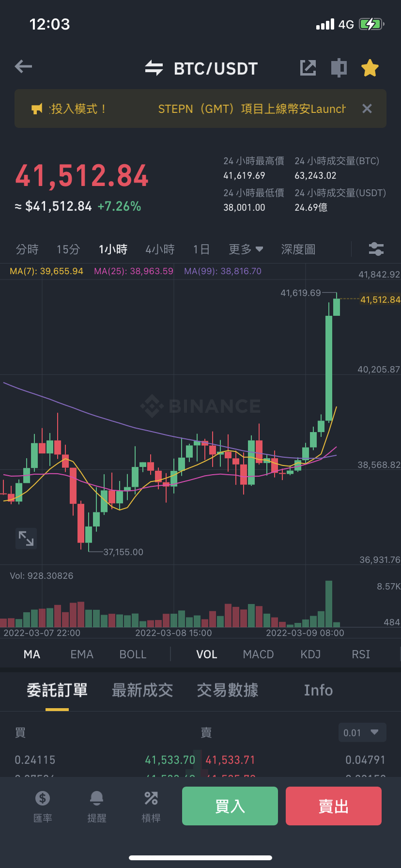
Task: Toggle the MACD indicator
Action: (x=259, y=654)
